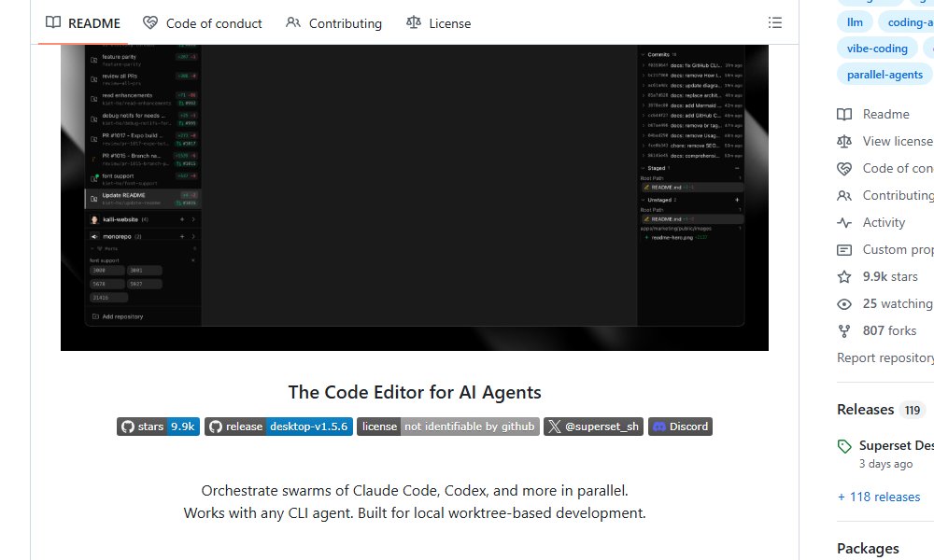Image resolution: width=934 pixels, height=560 pixels.
Task: Click the Report repository link
Action: 884,357
